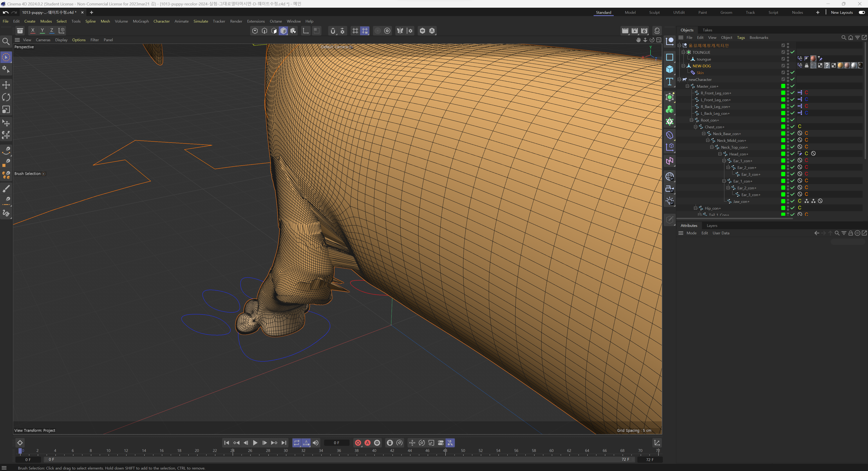
Task: Collapse the Master_con+ node
Action: coord(687,86)
